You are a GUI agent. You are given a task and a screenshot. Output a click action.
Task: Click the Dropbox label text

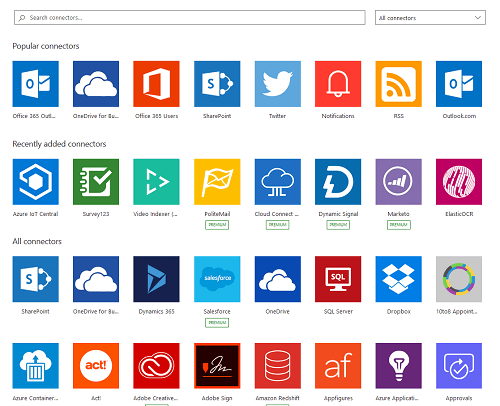click(399, 311)
